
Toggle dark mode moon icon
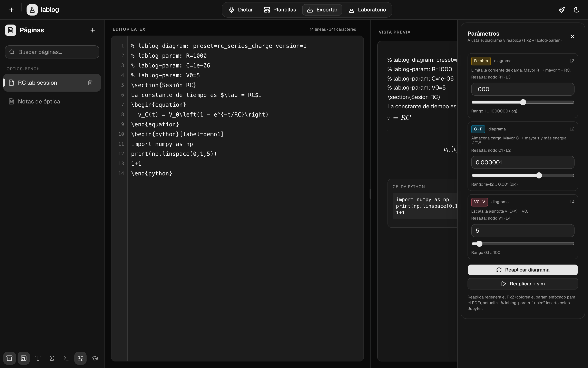pyautogui.click(x=577, y=10)
